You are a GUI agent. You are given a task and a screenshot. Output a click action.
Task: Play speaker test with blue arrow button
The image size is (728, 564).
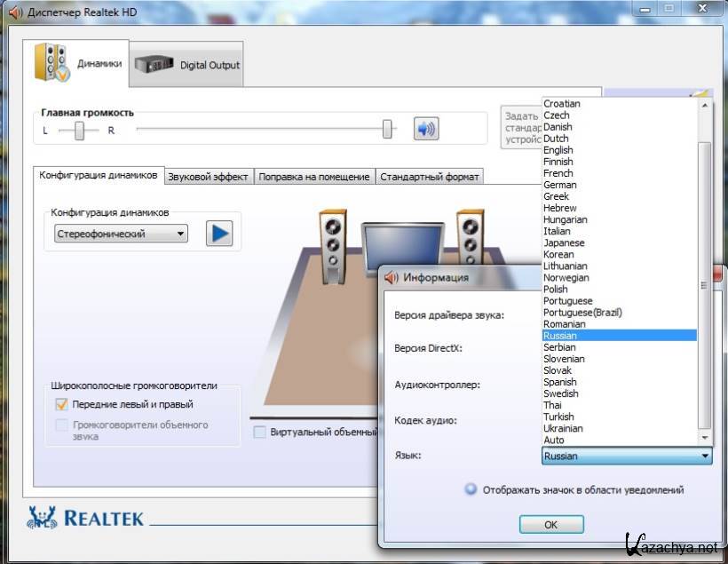pos(218,234)
